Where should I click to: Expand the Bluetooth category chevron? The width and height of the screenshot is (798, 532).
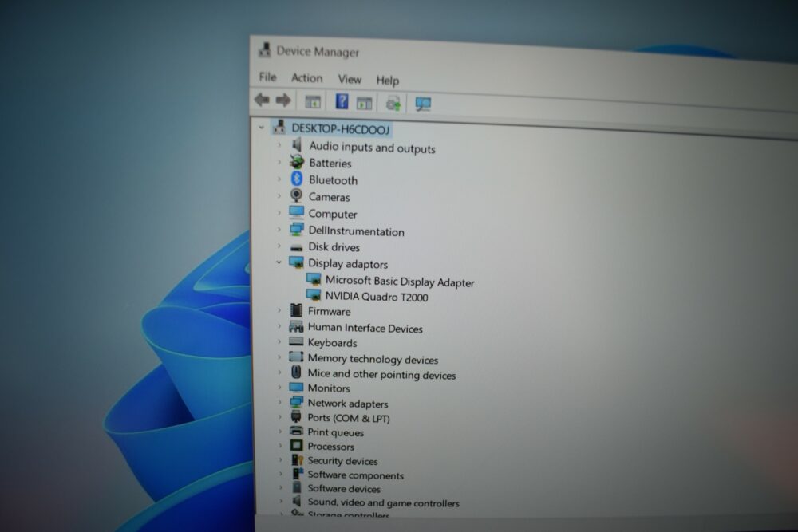(279, 179)
